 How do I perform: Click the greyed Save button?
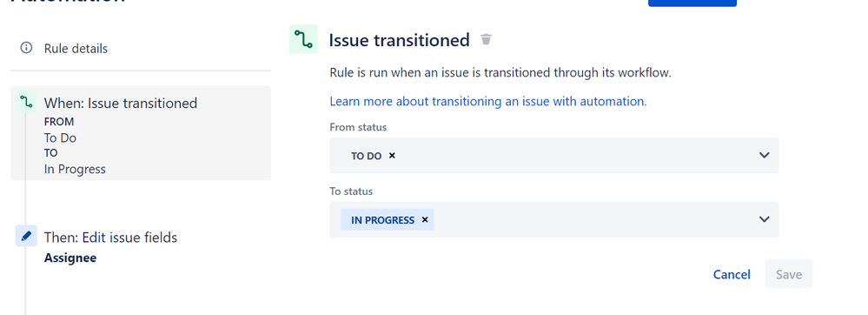click(789, 274)
